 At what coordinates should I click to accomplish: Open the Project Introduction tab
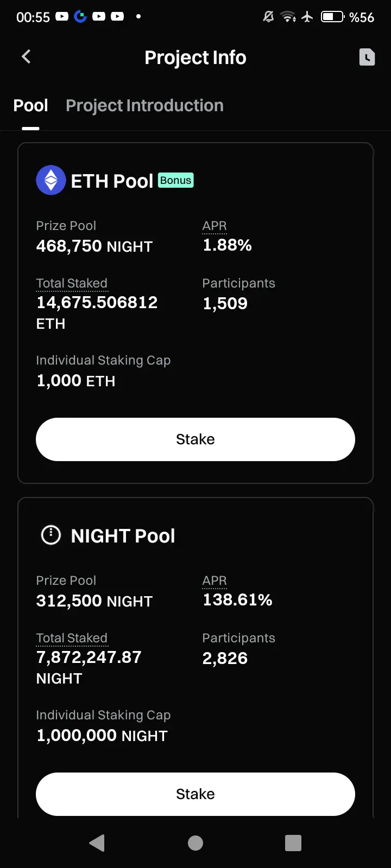pos(144,105)
